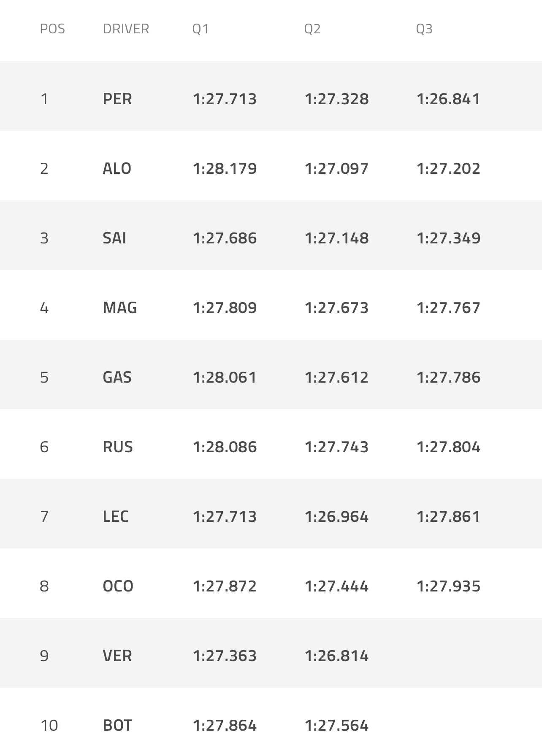Click the POS column header
Viewport: 542px width, 756px height.
(x=52, y=29)
